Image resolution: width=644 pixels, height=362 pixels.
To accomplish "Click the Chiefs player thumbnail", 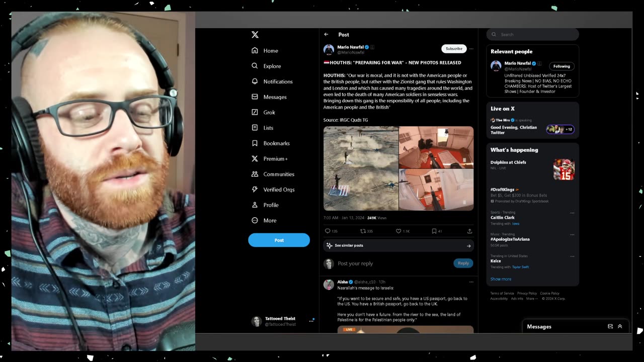I will (x=564, y=169).
